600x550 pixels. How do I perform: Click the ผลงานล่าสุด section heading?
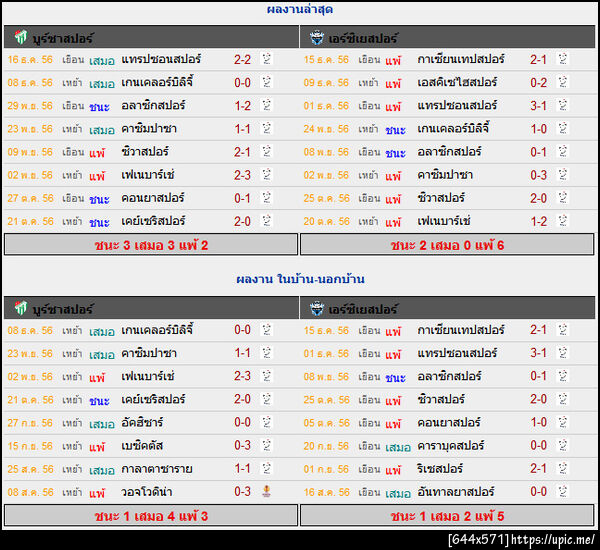pyautogui.click(x=300, y=9)
